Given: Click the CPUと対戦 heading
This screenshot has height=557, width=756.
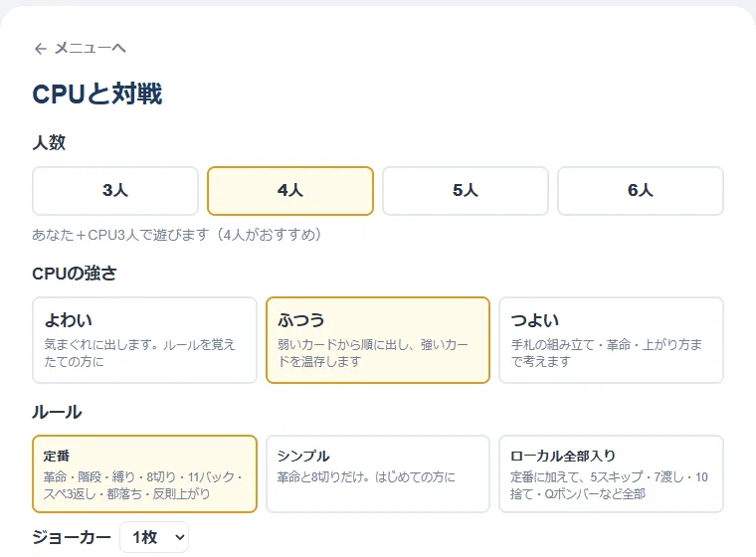Looking at the screenshot, I should [x=97, y=93].
